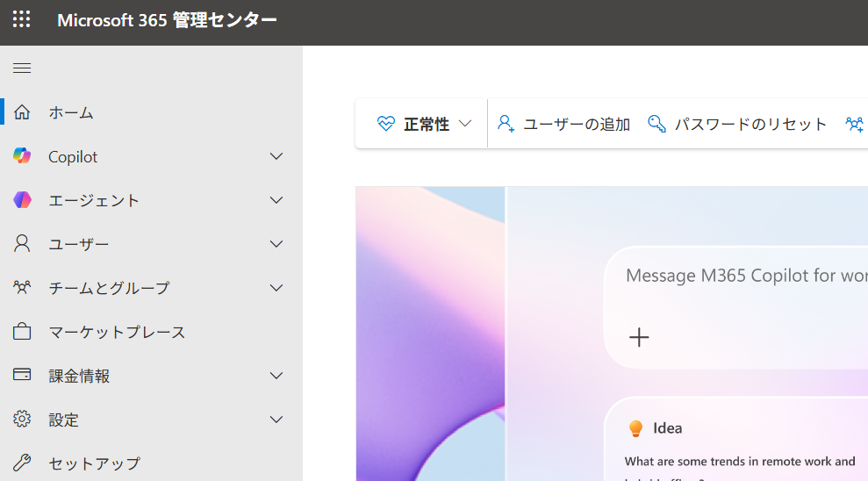The image size is (868, 481).
Task: Expand the チームとグループ section chevron
Action: (276, 288)
